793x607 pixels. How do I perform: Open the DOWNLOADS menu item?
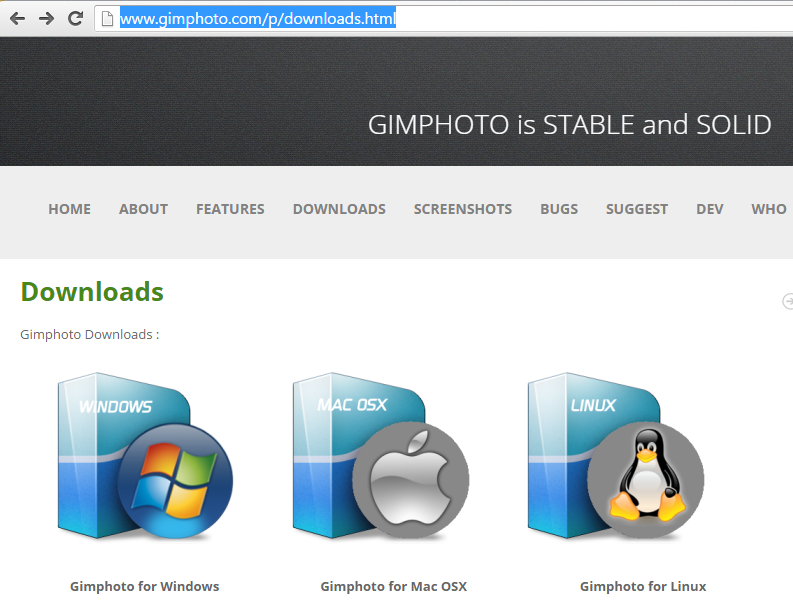339,209
